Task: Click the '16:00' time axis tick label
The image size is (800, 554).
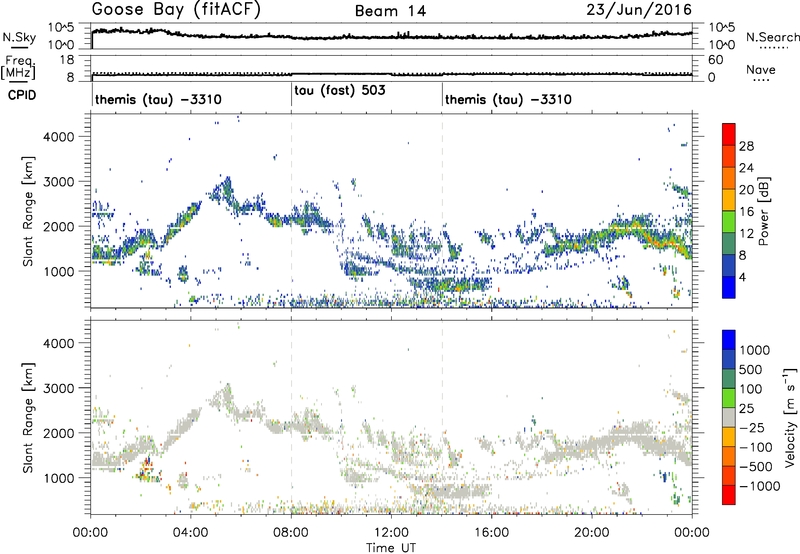Action: (x=491, y=533)
